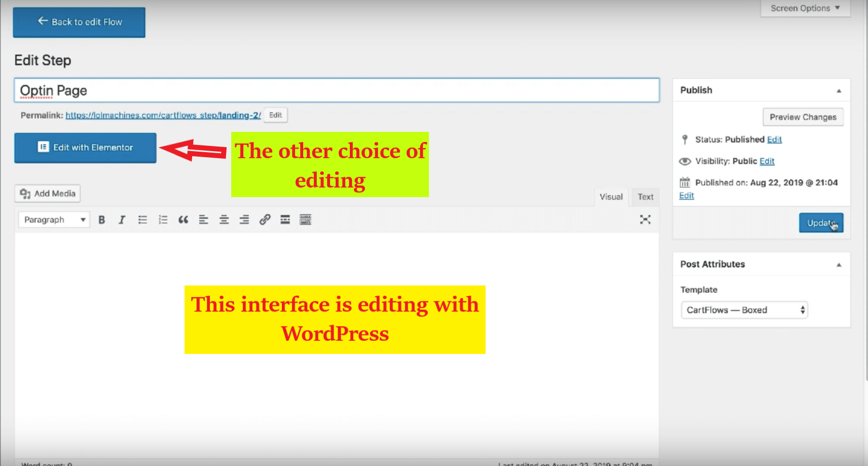
Task: Align text to center
Action: point(224,220)
